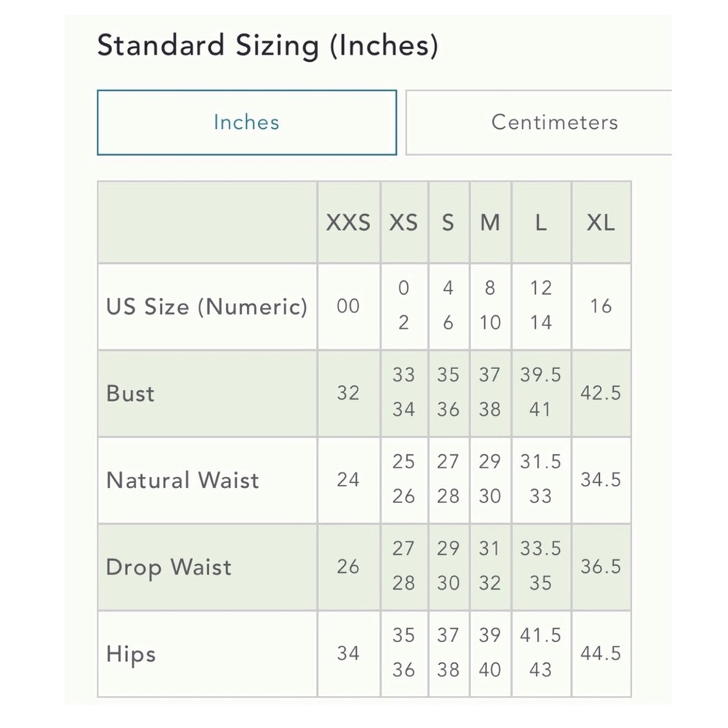Click the S size column header
Screen dimensions: 728x728
click(448, 222)
